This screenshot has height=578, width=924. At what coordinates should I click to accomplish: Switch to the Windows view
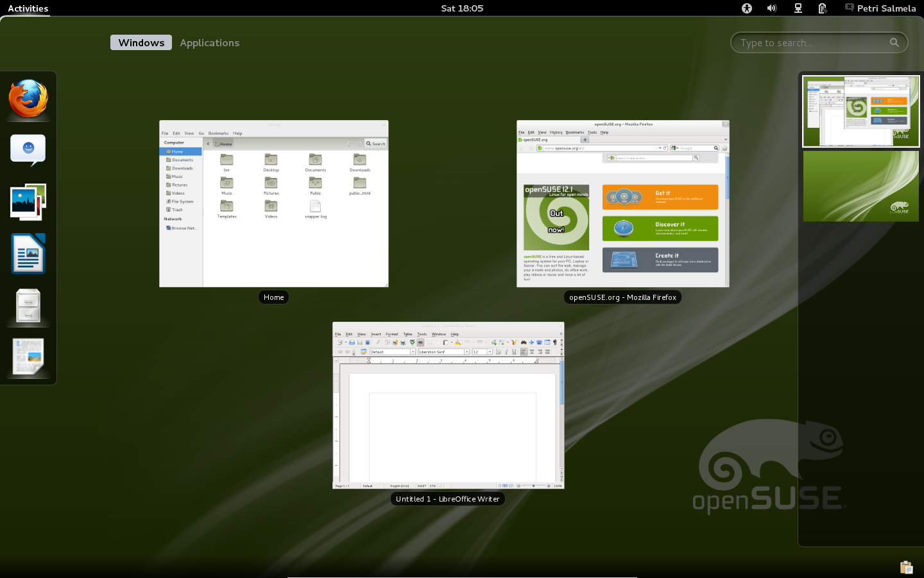point(141,42)
